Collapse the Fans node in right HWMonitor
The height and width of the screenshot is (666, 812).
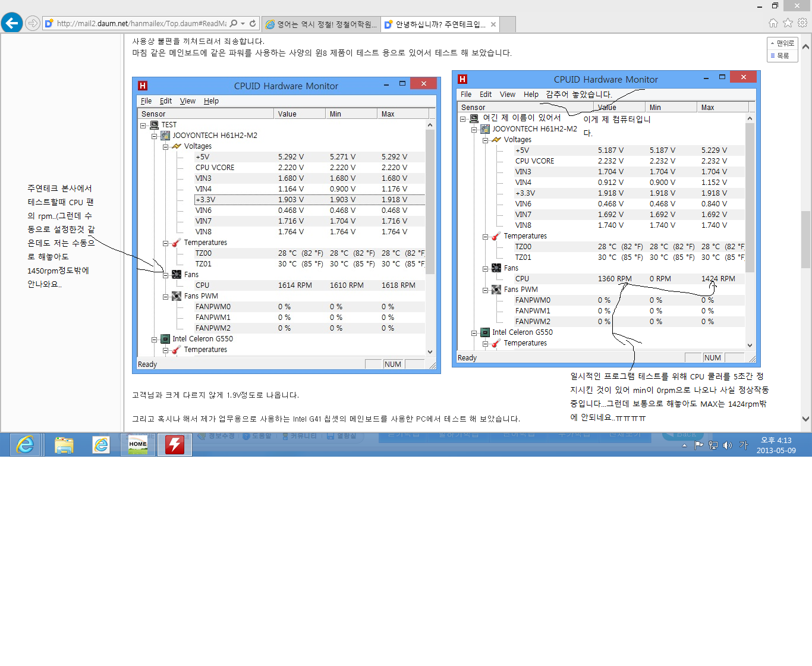pyautogui.click(x=486, y=269)
